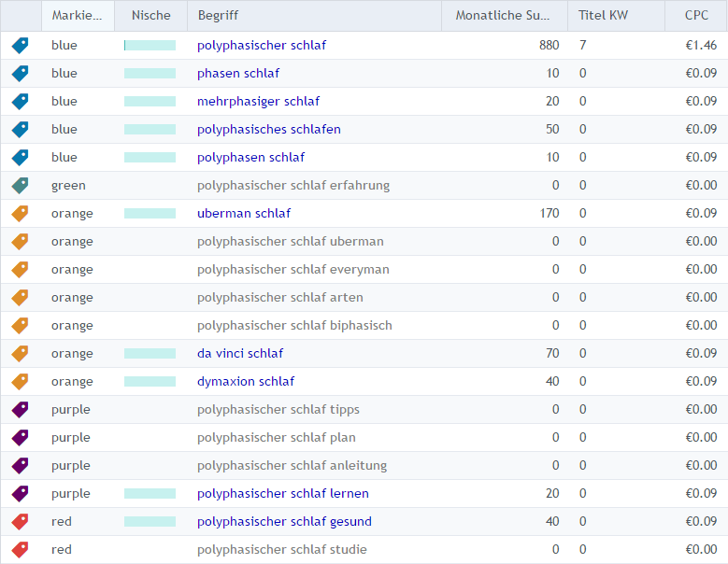Click the red tag icon for 'polyphasischer schlaf gesund'
The width and height of the screenshot is (728, 564).
coord(20,522)
